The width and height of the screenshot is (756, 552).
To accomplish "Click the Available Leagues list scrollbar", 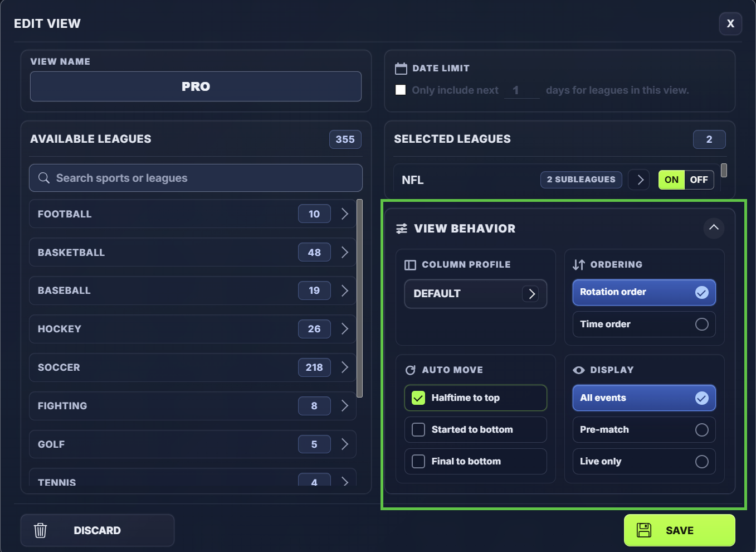I will (360, 298).
